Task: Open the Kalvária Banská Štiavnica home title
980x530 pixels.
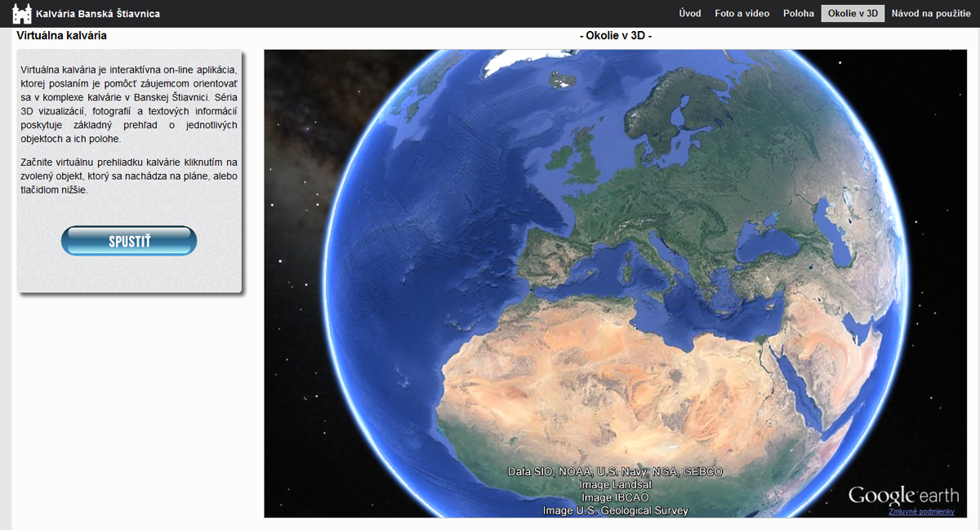Action: point(98,14)
